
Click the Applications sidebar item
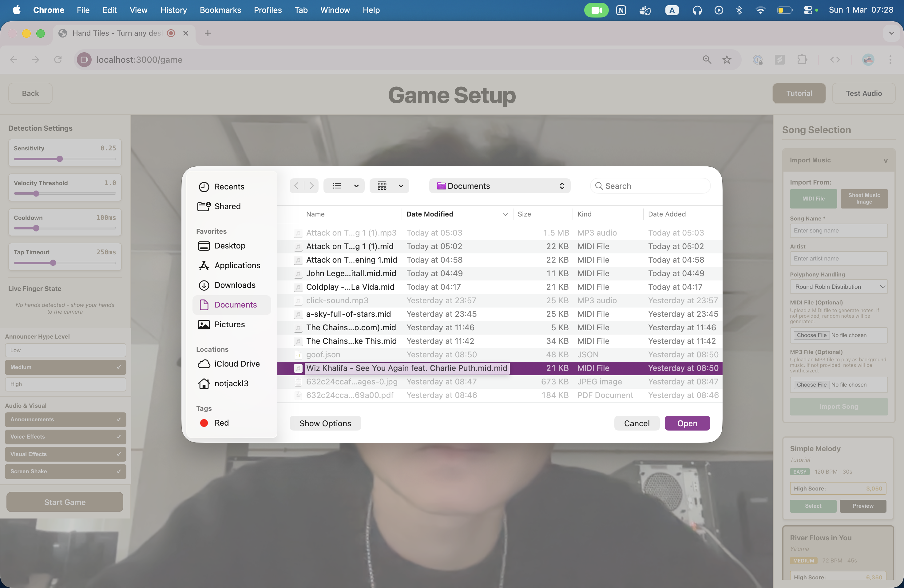point(237,265)
